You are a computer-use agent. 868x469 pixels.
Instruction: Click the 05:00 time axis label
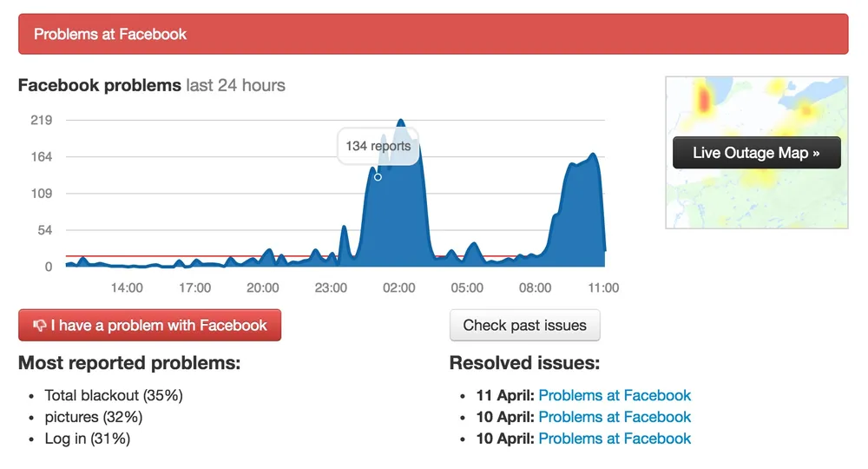[x=467, y=288]
